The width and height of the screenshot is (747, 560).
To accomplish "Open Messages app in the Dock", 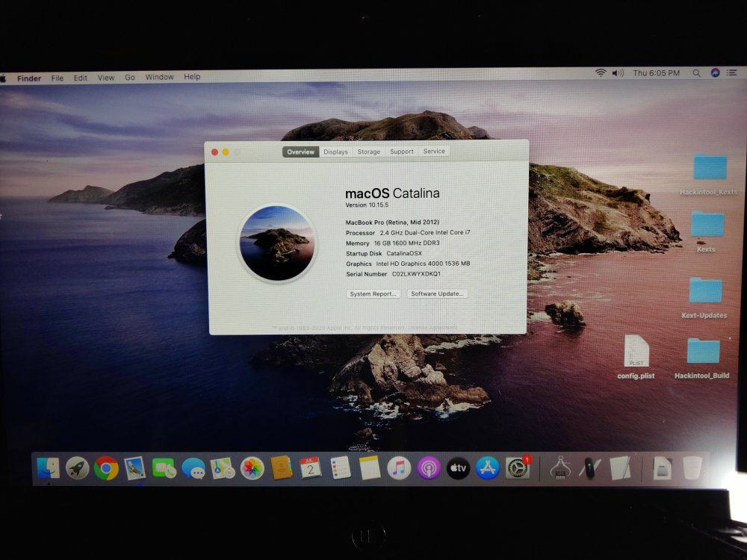I will 193,468.
